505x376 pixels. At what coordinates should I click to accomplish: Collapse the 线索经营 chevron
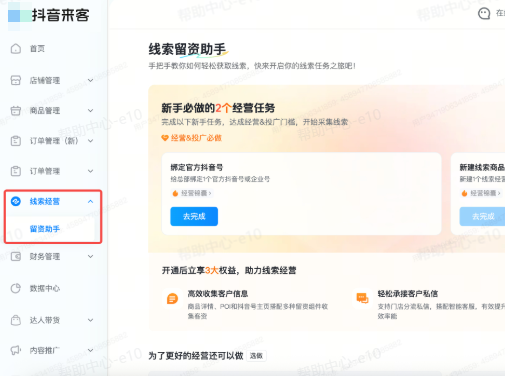pos(90,201)
